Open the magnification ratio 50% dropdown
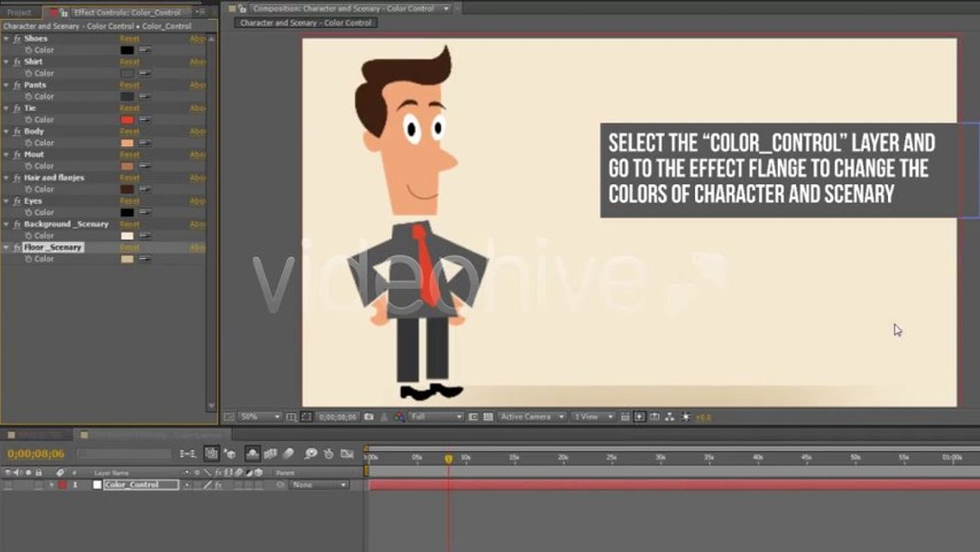This screenshot has height=552, width=980. pos(261,416)
